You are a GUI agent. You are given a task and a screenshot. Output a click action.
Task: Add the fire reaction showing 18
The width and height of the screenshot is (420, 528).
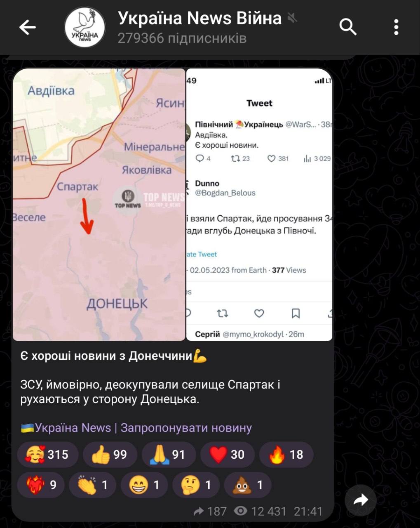[286, 455]
